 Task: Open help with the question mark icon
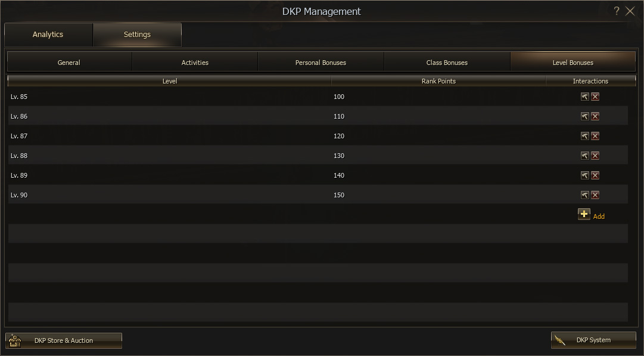617,11
